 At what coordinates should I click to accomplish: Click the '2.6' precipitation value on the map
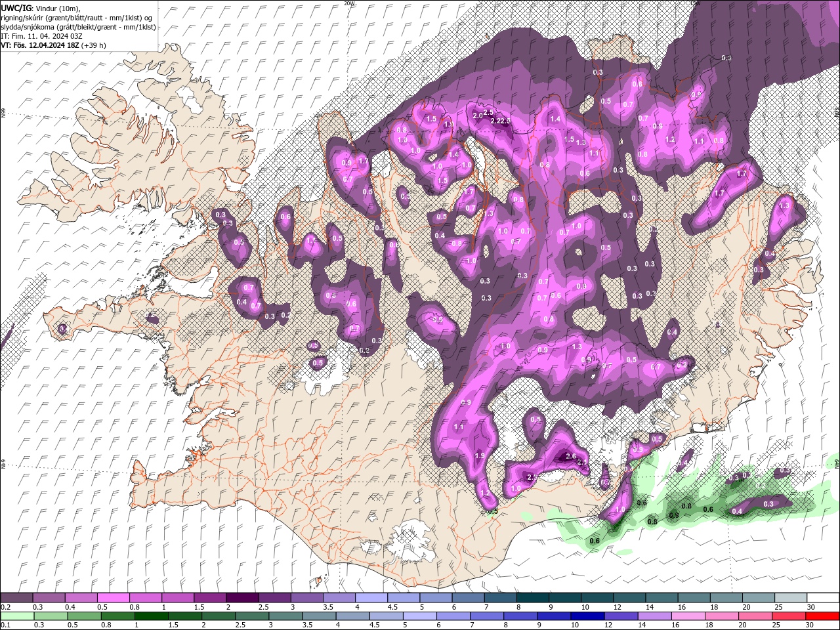570,457
